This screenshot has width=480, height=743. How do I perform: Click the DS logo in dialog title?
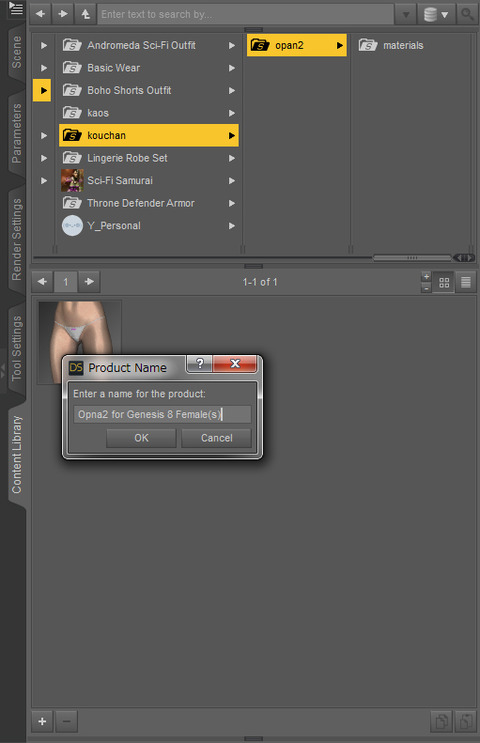click(x=76, y=368)
